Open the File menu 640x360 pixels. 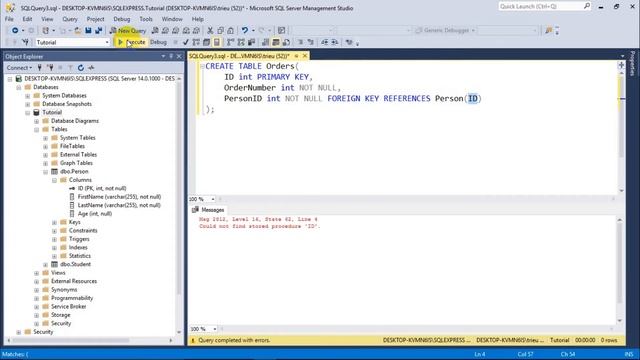click(x=9, y=19)
